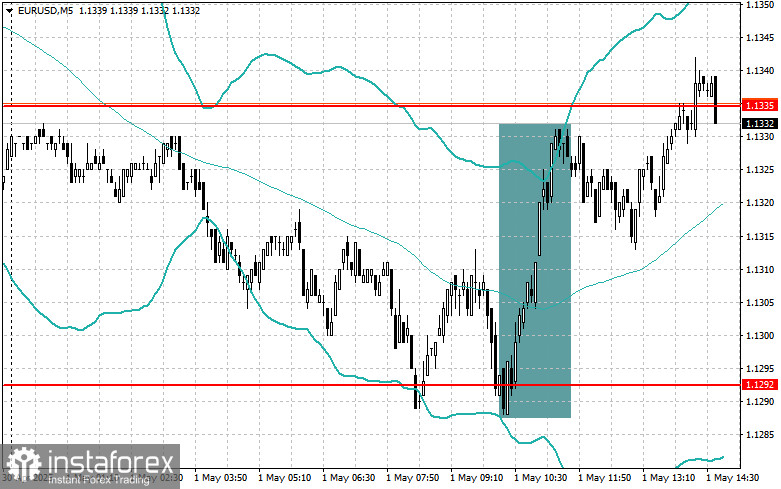Click the 1 May 09:10 time label
Image resolution: width=781 pixels, height=489 pixels.
pos(476,478)
